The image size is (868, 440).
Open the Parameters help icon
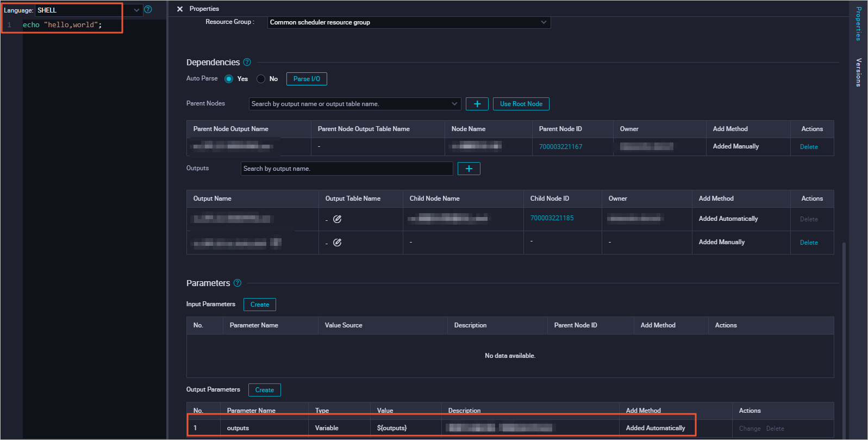point(237,283)
